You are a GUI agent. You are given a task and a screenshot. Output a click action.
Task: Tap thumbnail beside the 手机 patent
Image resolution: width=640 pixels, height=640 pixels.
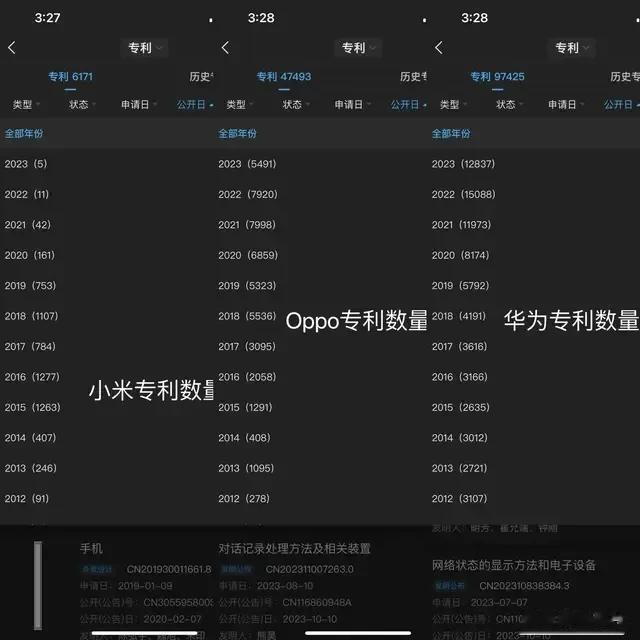coord(38,585)
